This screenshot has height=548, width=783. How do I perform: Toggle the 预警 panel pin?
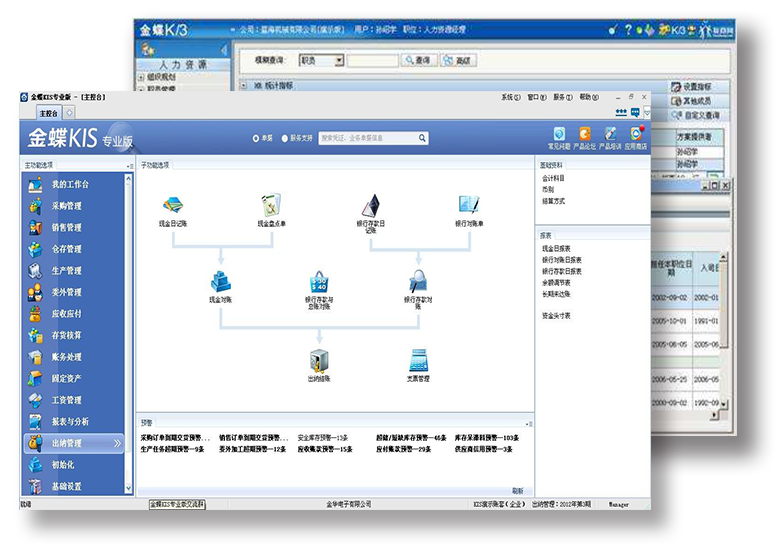pos(529,424)
